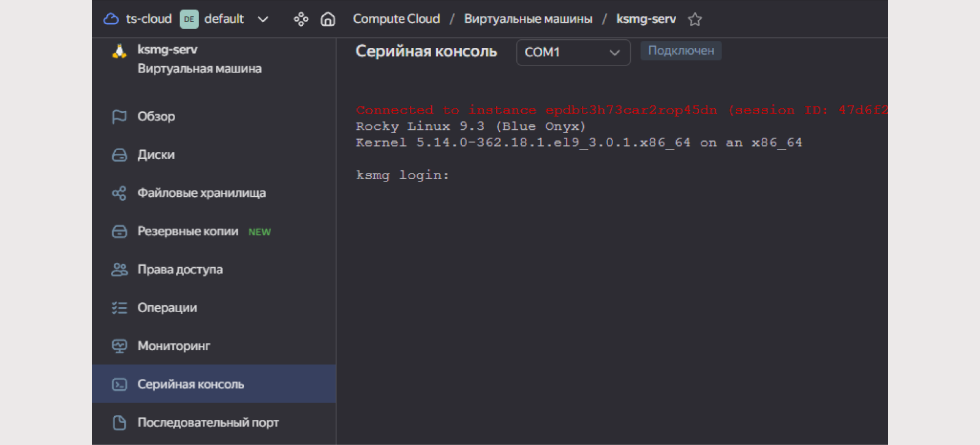Click the Kernel 5.14.0 version line
Image resolution: width=980 pixels, height=445 pixels.
tap(579, 143)
